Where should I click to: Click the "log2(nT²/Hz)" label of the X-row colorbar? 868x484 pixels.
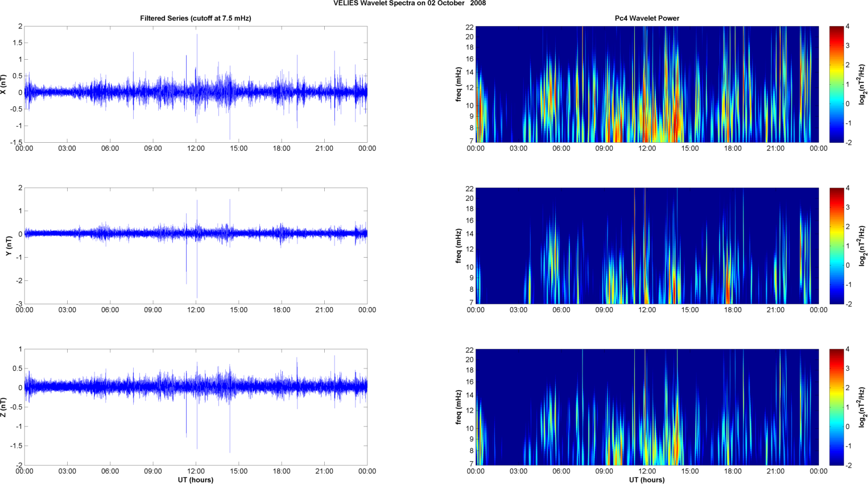pos(863,84)
